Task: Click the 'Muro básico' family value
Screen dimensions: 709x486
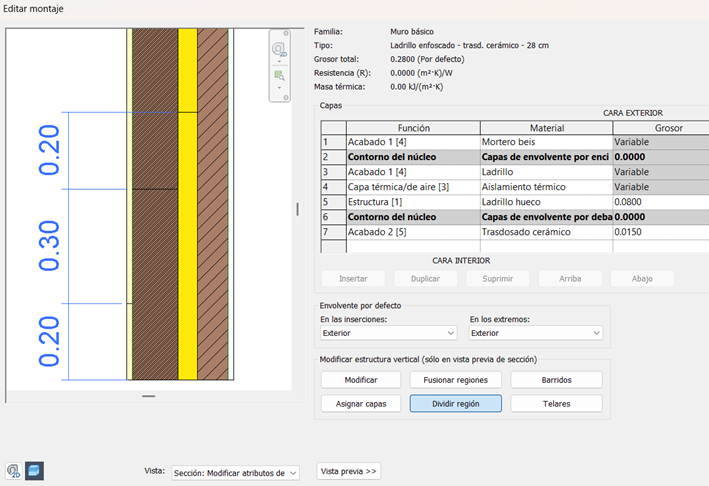Action: pyautogui.click(x=412, y=32)
